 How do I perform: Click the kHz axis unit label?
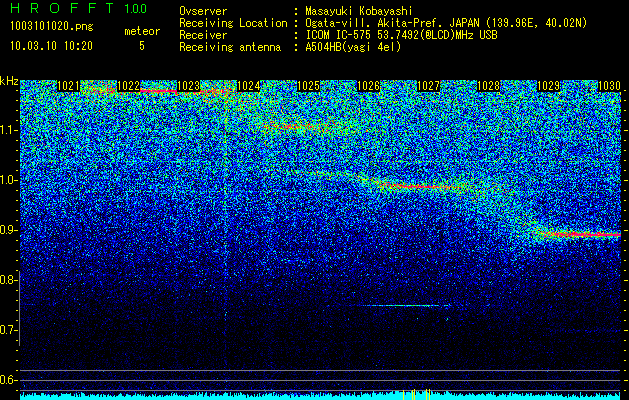[9, 81]
